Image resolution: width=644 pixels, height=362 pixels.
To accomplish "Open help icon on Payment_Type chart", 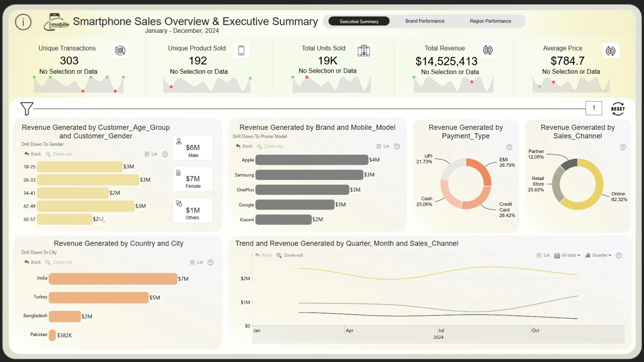I will 509,147.
